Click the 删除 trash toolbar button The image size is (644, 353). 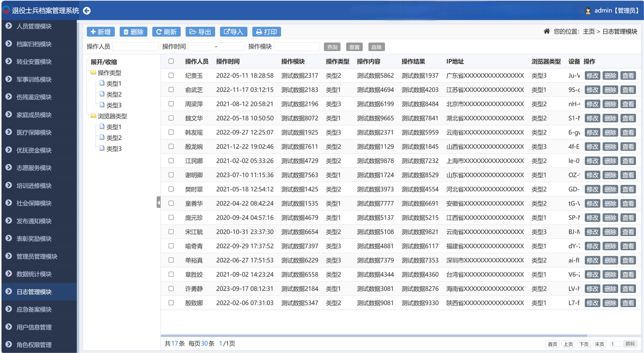click(133, 32)
